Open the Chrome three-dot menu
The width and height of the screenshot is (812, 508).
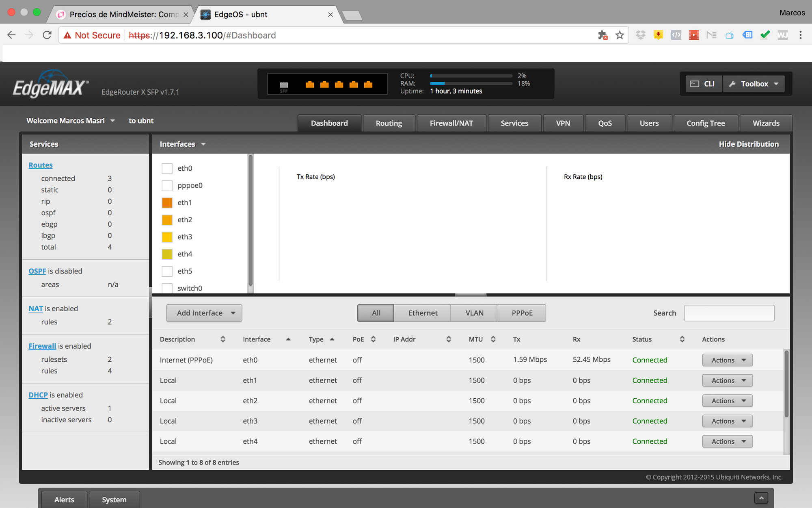[800, 35]
